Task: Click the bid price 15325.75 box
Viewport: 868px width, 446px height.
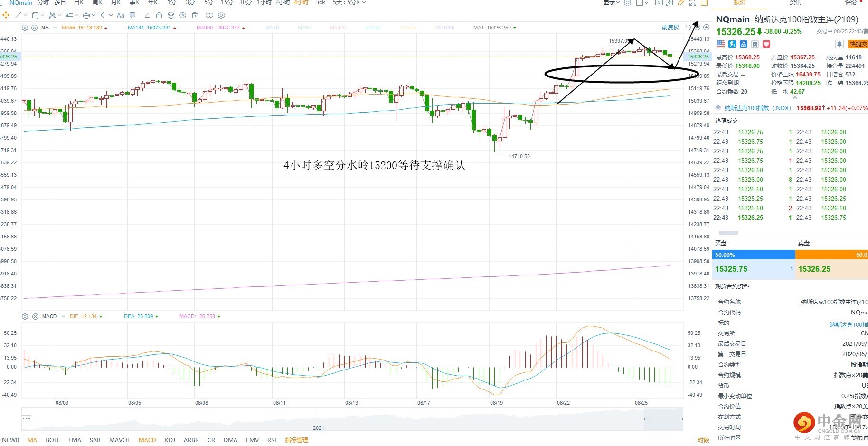Action: (x=754, y=269)
